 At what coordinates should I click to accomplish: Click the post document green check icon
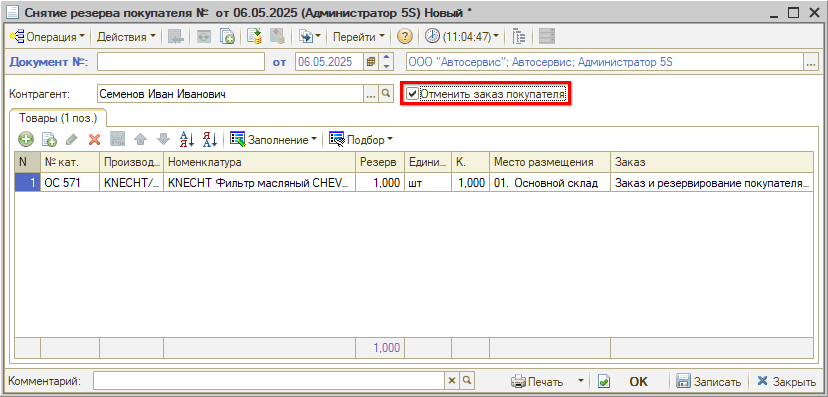click(604, 381)
